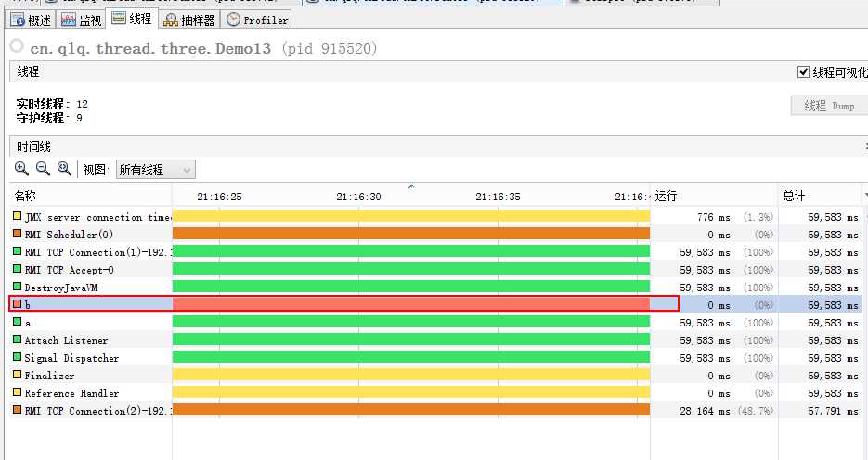Select the 线程 tab

pyautogui.click(x=132, y=19)
